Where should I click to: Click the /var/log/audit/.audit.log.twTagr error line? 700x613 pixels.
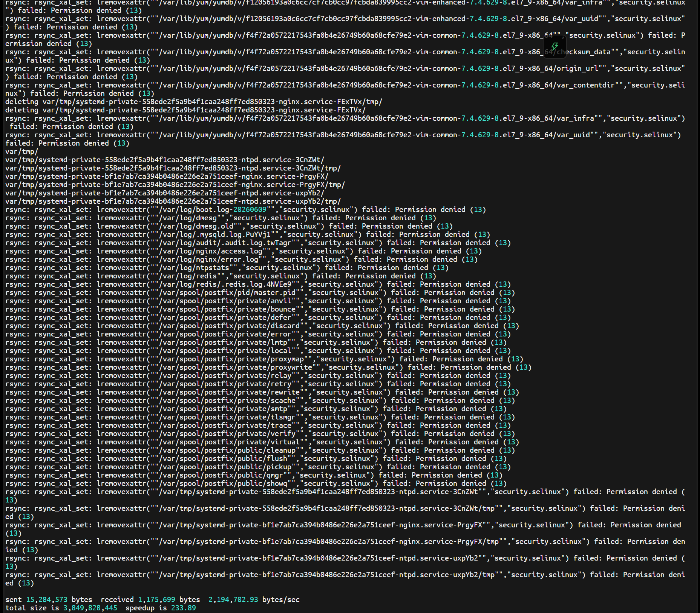point(258,243)
